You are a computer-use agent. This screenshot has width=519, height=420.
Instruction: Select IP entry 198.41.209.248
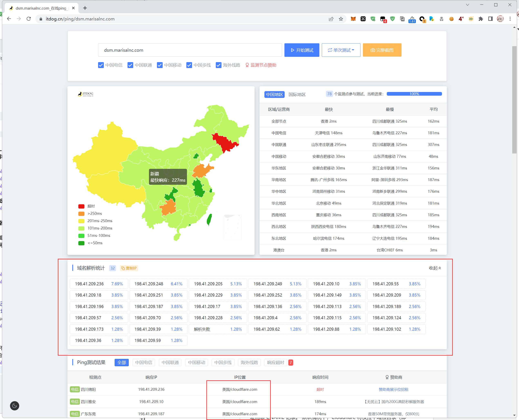[158, 284]
